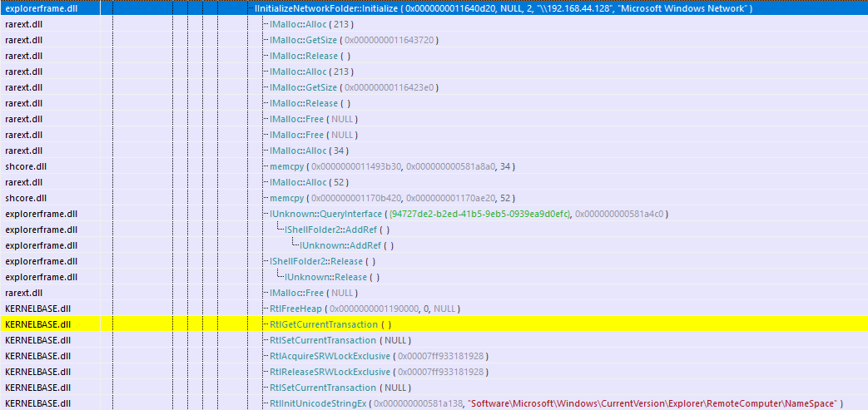This screenshot has width=868, height=410.
Task: Select IMalloc::GetSize call with address ending 43720
Action: pyautogui.click(x=355, y=40)
